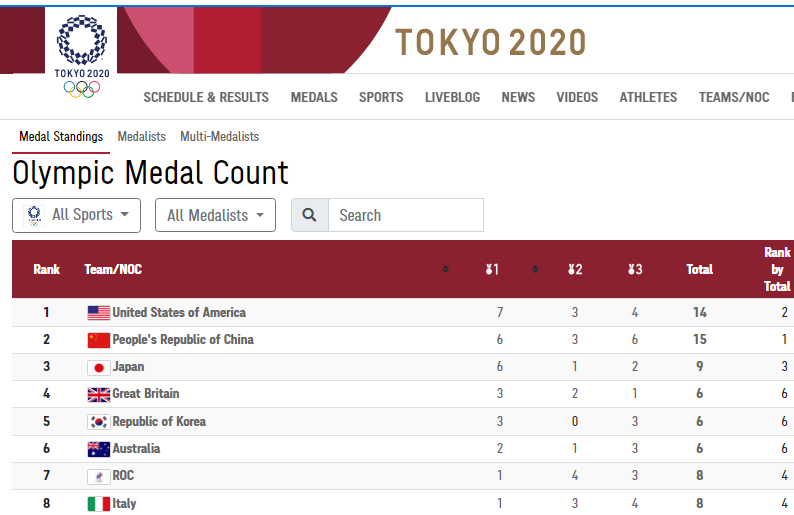Image resolution: width=794 pixels, height=515 pixels.
Task: Open the Athletes navigation item
Action: pos(648,97)
